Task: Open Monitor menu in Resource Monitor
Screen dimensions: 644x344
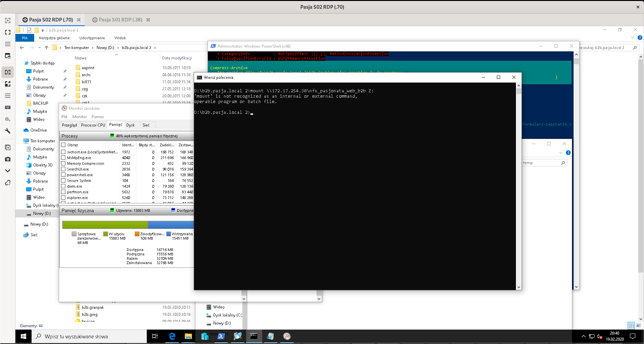Action: pyautogui.click(x=79, y=117)
